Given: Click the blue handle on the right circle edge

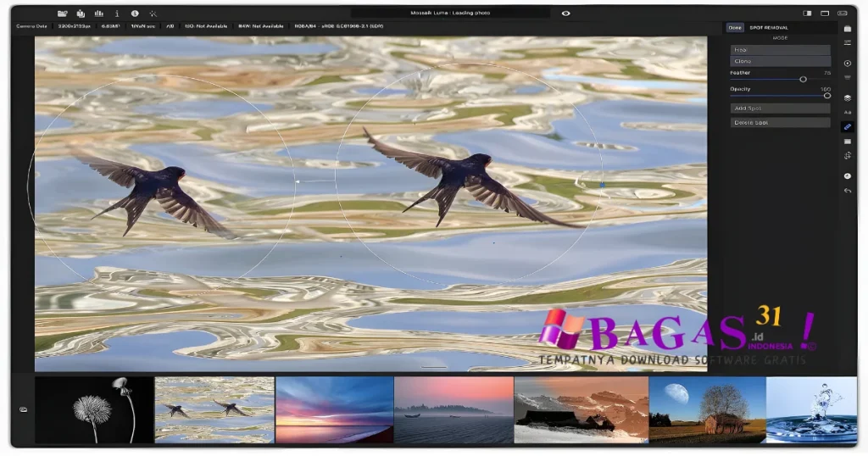Looking at the screenshot, I should coord(603,185).
